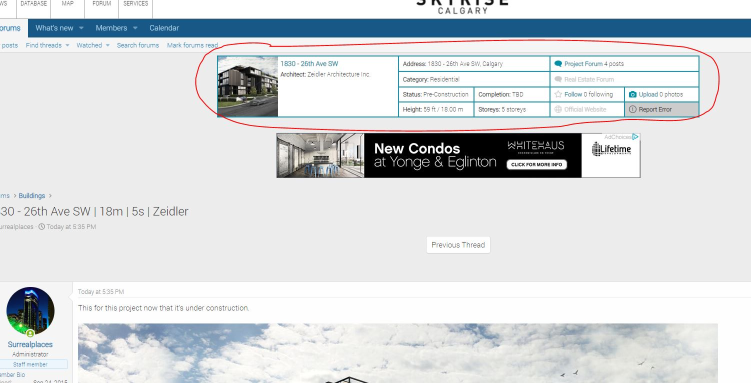
Task: Click the Category: Residential cell
Action: (474, 79)
